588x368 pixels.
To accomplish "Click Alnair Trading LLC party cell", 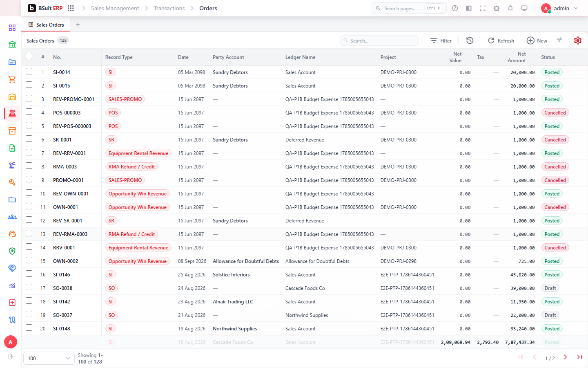I will [233, 302].
